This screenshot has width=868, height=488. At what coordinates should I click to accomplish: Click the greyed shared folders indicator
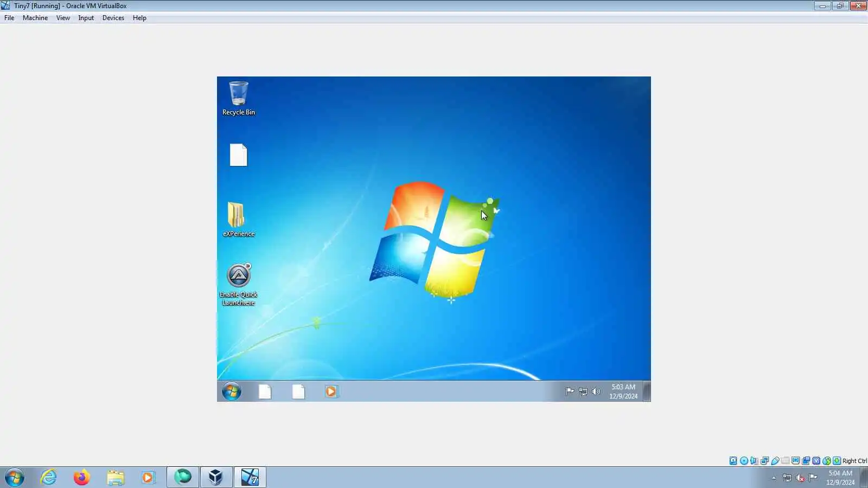point(785,461)
